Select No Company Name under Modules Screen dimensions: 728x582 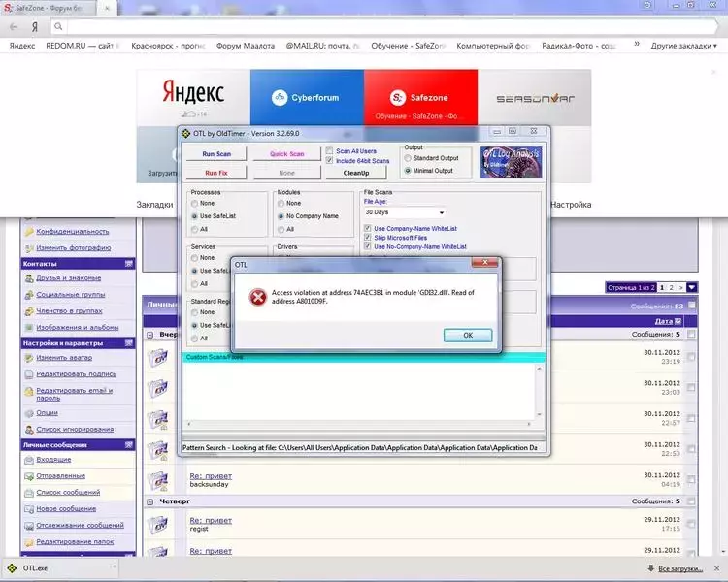[x=281, y=216]
